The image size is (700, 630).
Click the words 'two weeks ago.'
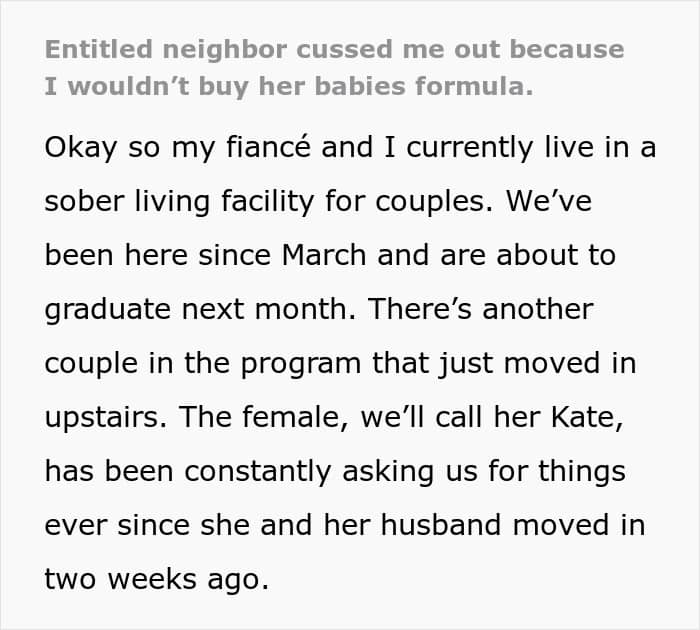pos(157,580)
